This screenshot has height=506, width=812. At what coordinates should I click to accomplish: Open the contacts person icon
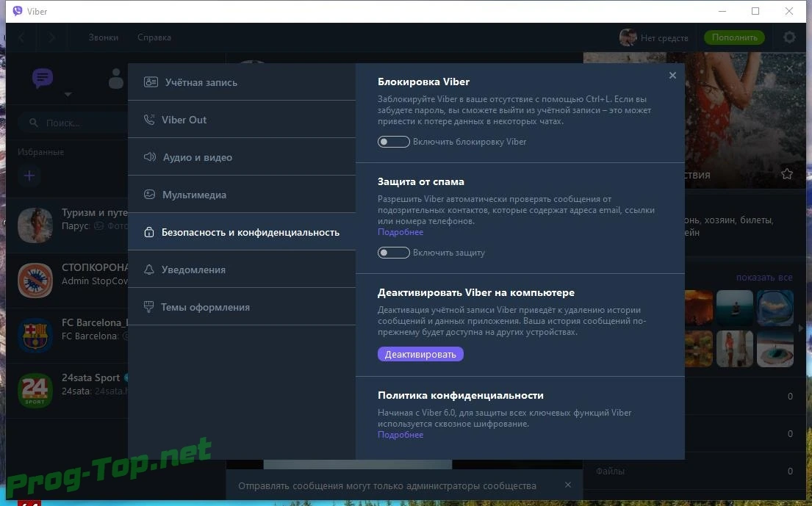point(117,79)
